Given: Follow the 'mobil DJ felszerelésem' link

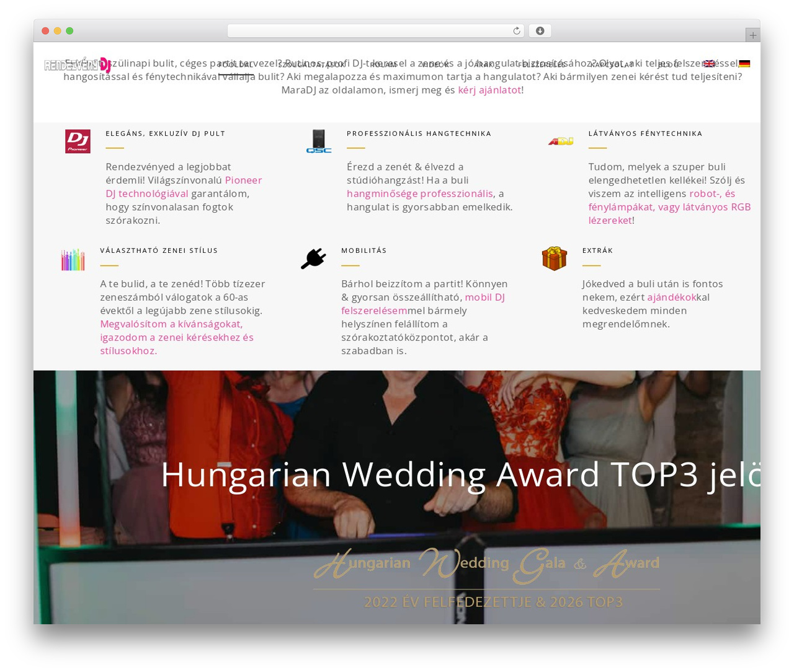Looking at the screenshot, I should pyautogui.click(x=423, y=304).
